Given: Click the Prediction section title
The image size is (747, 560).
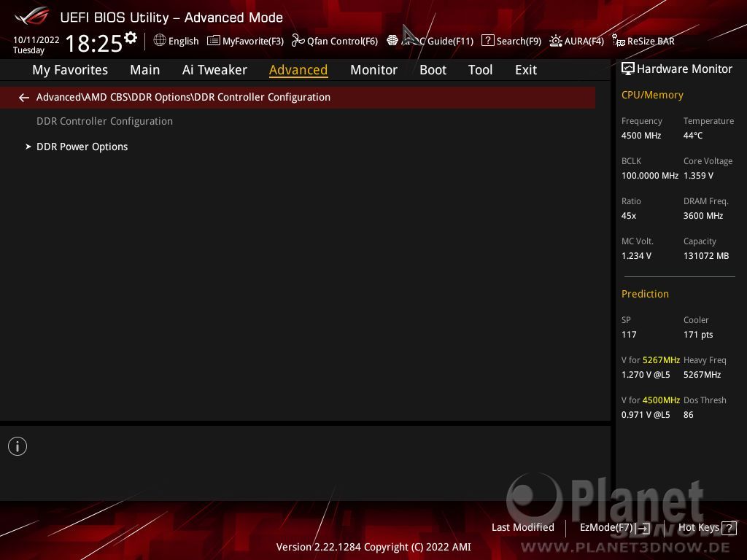Looking at the screenshot, I should pyautogui.click(x=645, y=294).
